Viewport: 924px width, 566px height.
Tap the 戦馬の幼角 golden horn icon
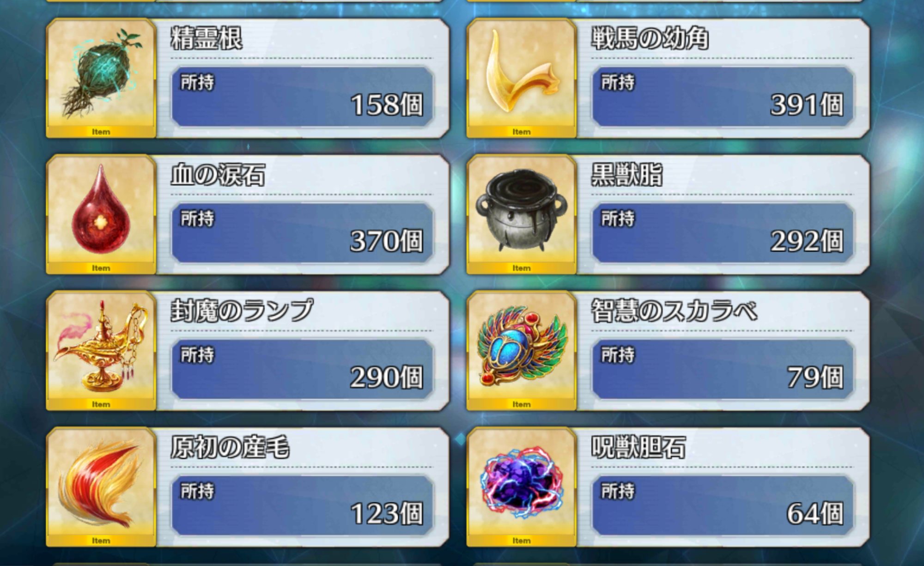pos(522,78)
